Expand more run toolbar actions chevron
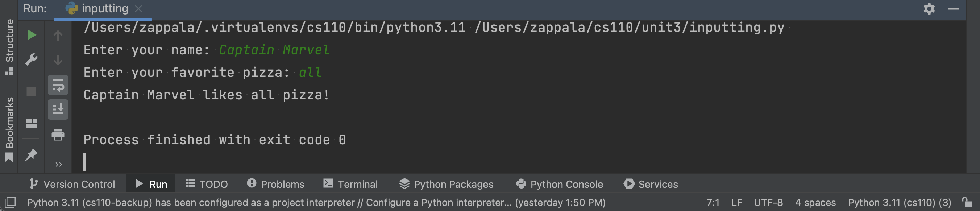Screen dimensions: 980x211 (59, 165)
